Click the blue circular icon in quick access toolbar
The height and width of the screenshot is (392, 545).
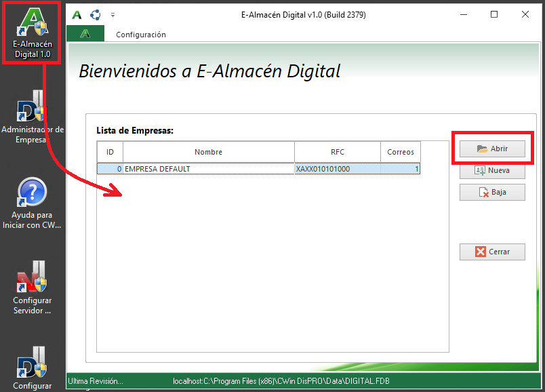point(96,14)
